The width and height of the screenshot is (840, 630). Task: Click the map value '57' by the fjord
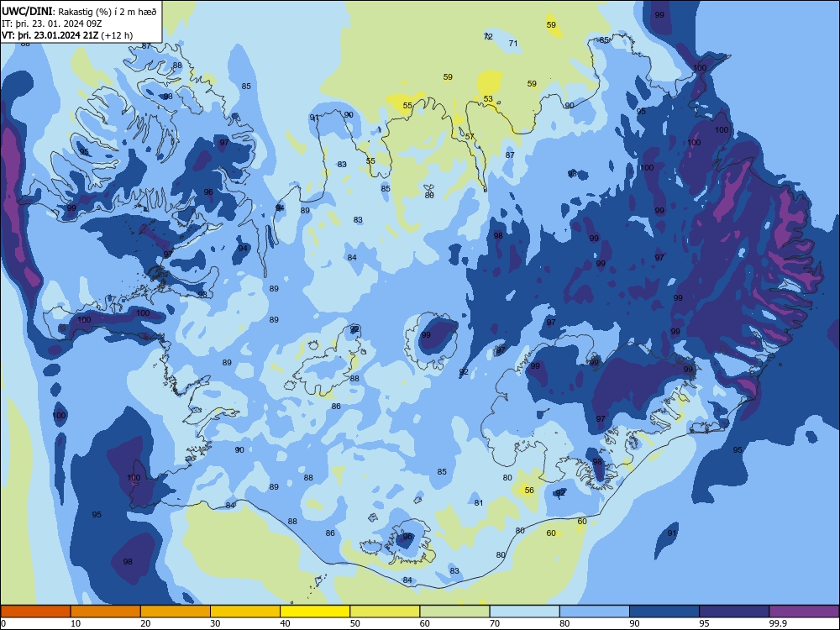click(470, 137)
